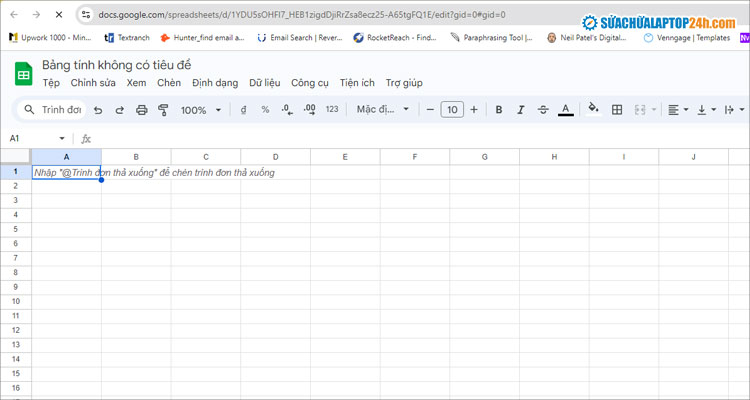This screenshot has height=400, width=750.
Task: Open the Công cụ menu
Action: 310,83
